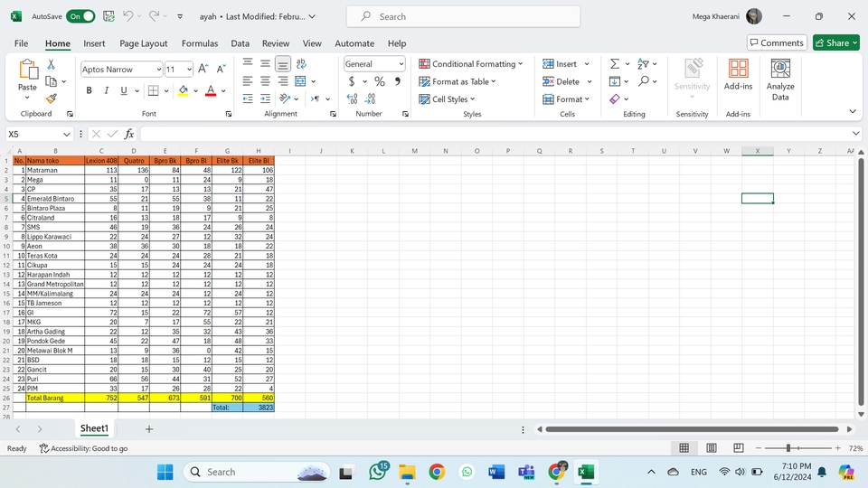This screenshot has width=868, height=488.
Task: Open the font name dropdown
Action: tap(159, 70)
